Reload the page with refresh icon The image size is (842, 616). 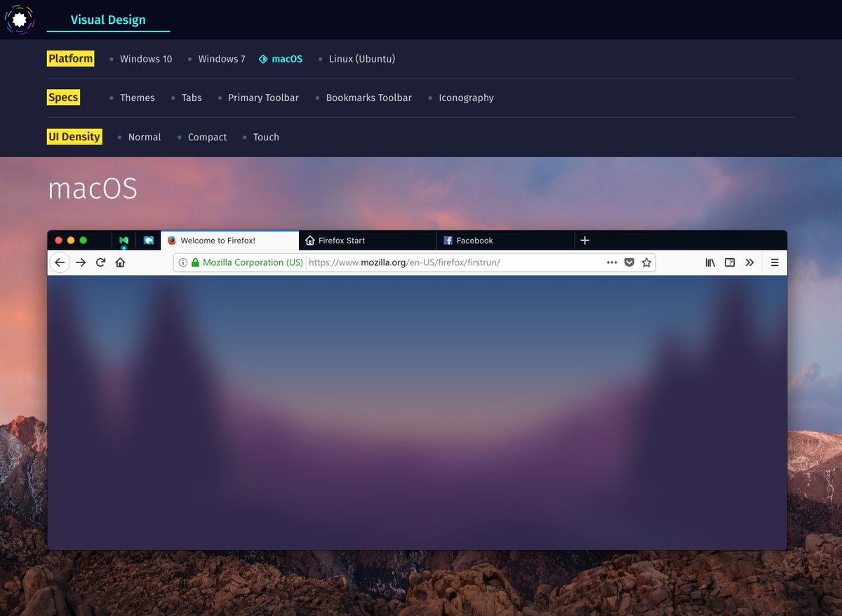point(100,262)
